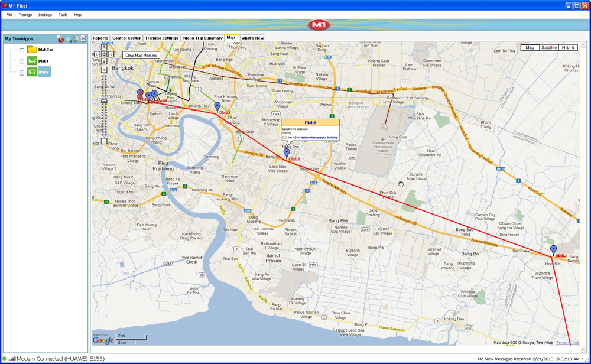The width and height of the screenshot is (591, 364).
Task: Tick the DlabCar checkbox
Action: pos(22,50)
